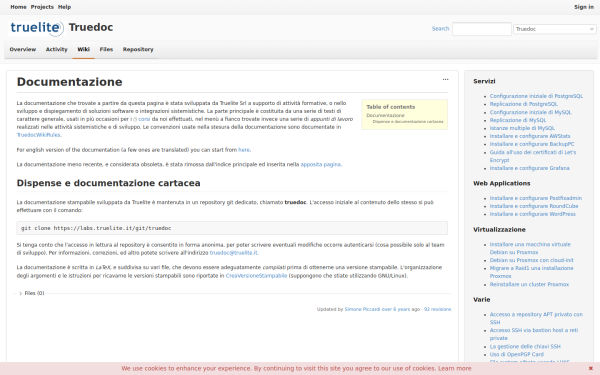Viewport: 600px width, 375px height.
Task: Click the git clone command code block
Action: pos(232,228)
